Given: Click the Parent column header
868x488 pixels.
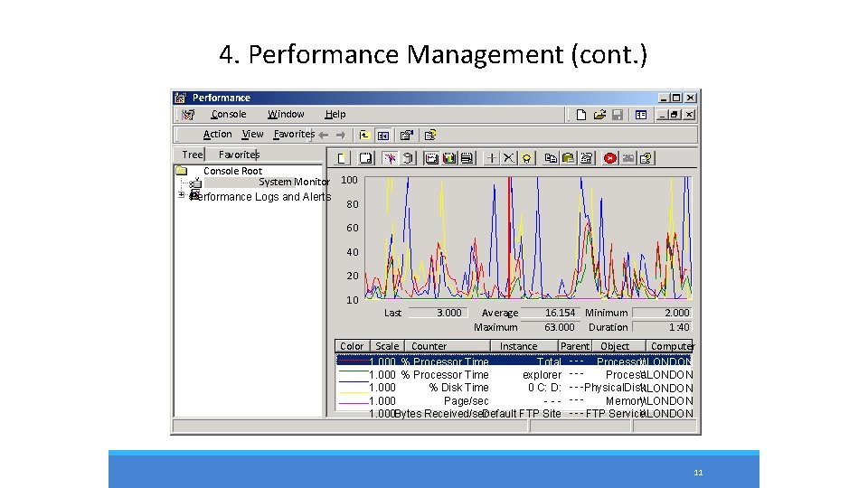Looking at the screenshot, I should [575, 346].
